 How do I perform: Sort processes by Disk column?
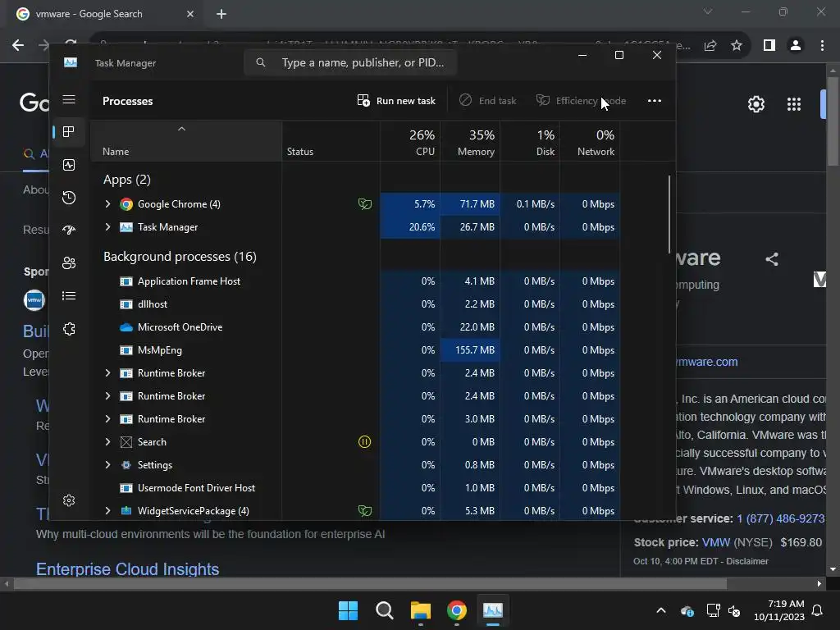(530, 141)
